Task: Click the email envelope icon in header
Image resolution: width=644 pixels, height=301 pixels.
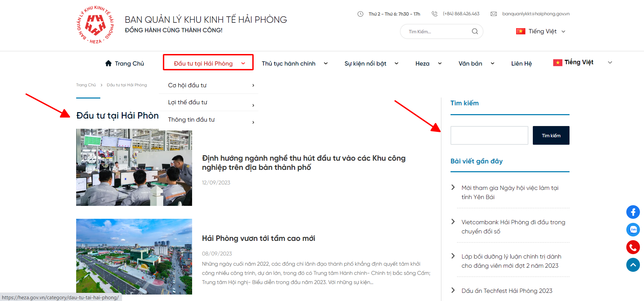Action: click(x=493, y=14)
